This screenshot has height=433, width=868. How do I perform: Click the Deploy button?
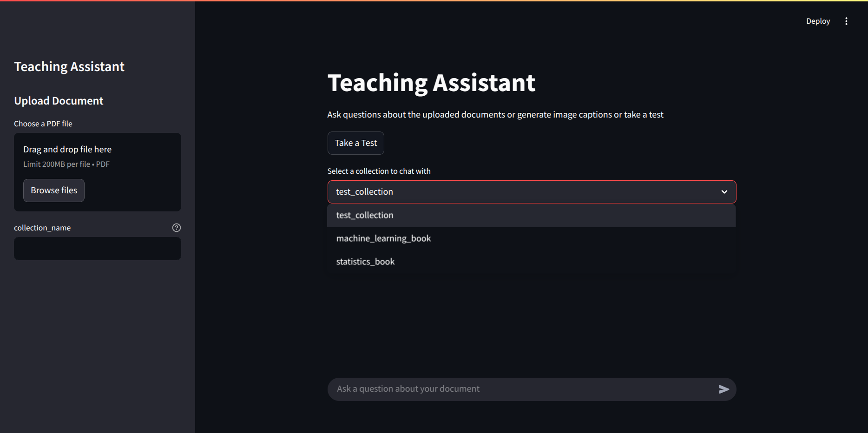(x=818, y=21)
